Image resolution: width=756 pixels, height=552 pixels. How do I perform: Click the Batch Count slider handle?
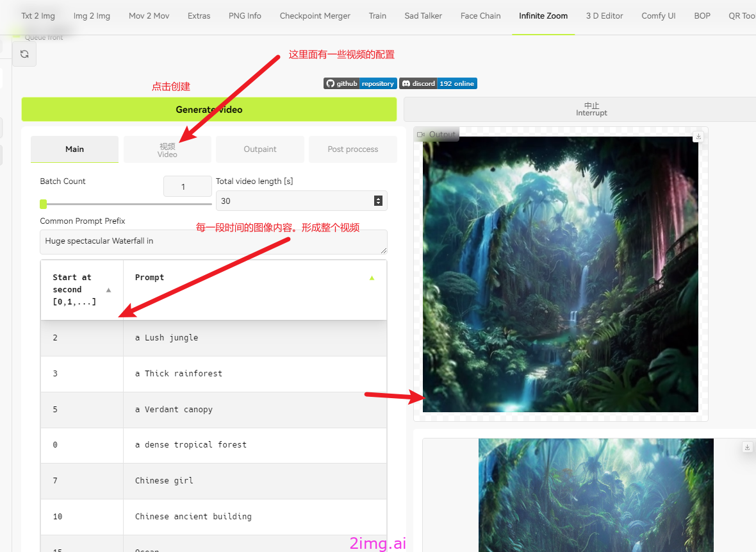coord(44,204)
